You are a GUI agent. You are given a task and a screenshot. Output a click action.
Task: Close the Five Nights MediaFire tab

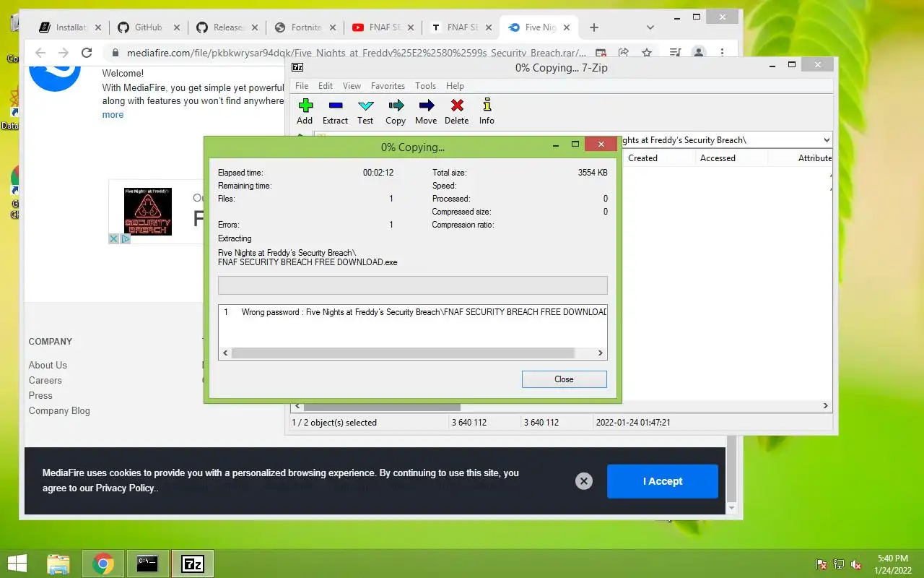click(x=566, y=27)
